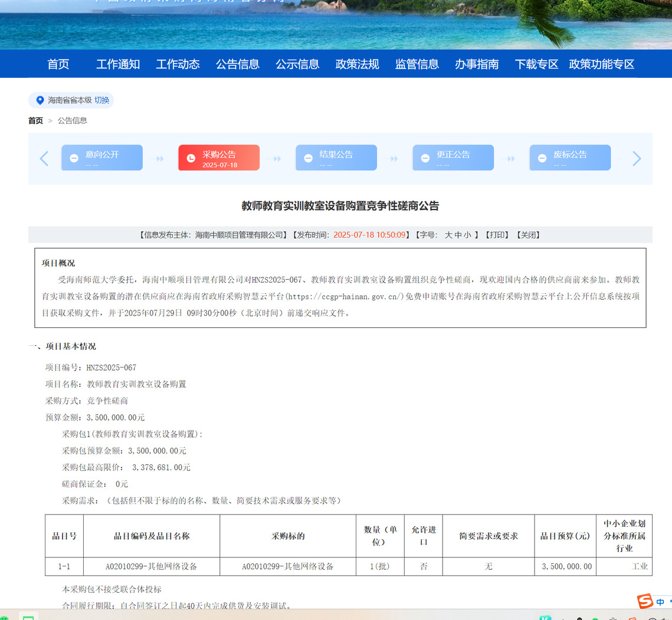Image resolution: width=672 pixels, height=620 pixels.
Task: Click 首页 in the breadcrumb
Action: coord(35,120)
